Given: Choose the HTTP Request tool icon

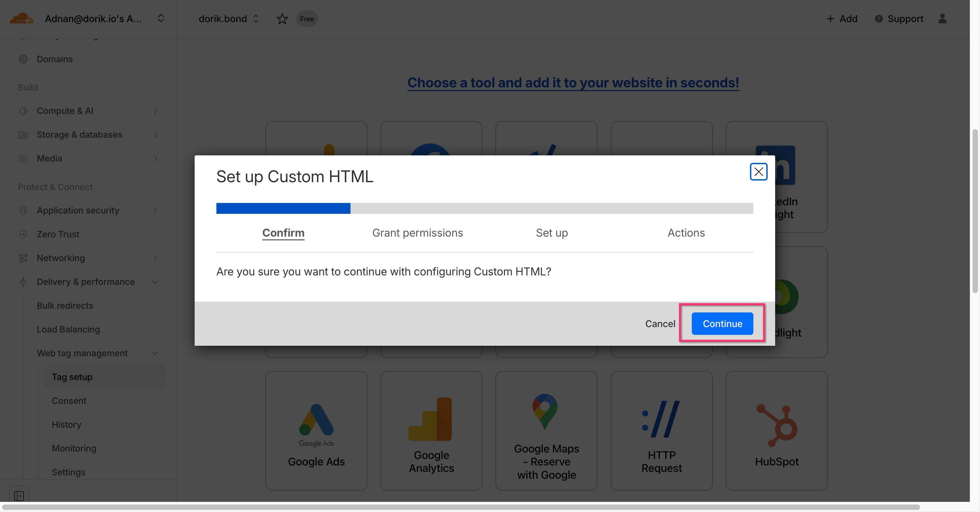Looking at the screenshot, I should pyautogui.click(x=661, y=419).
